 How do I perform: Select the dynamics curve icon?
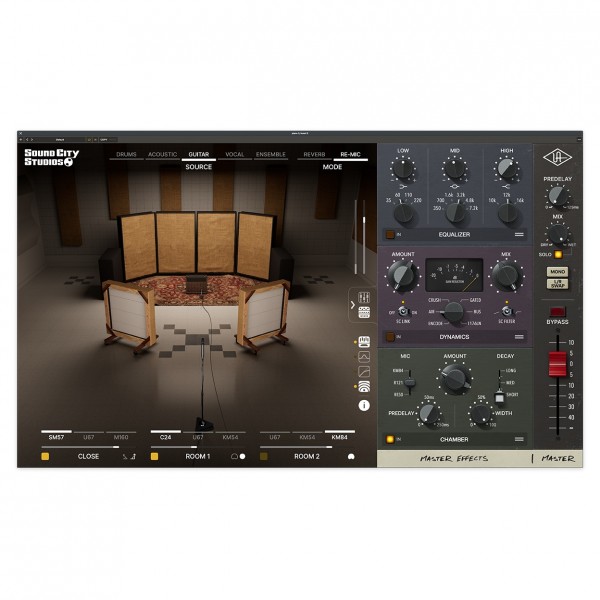(x=364, y=371)
